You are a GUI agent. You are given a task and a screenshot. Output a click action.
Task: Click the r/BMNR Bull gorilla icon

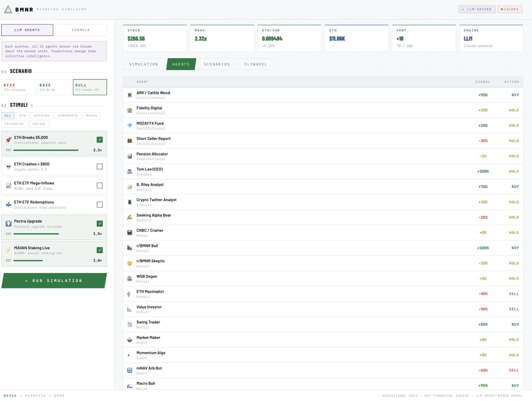coord(129,248)
